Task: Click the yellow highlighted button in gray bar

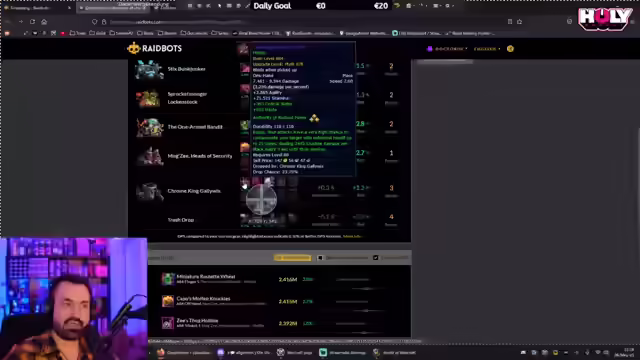Action: tap(293, 258)
